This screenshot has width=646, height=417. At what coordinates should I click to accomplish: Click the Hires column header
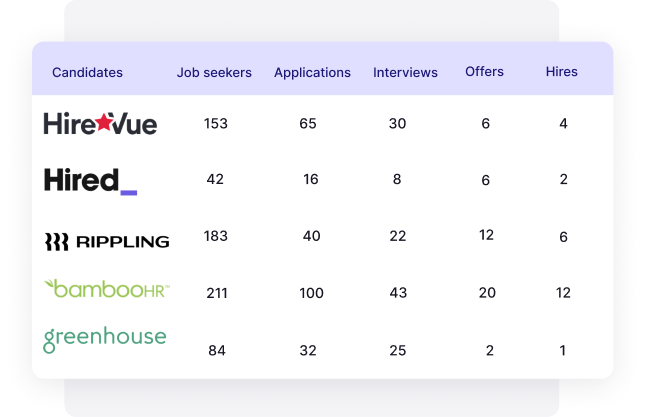point(561,71)
